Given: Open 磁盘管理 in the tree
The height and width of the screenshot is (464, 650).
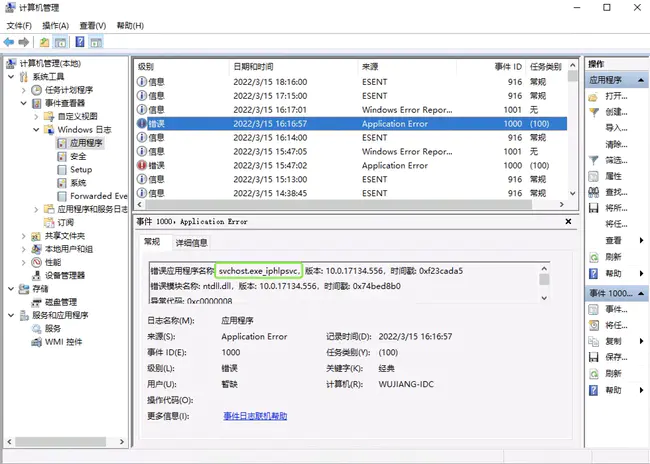Looking at the screenshot, I should pyautogui.click(x=61, y=302).
